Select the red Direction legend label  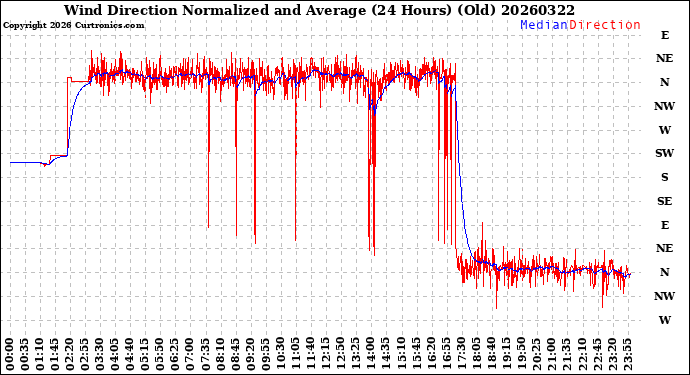[x=605, y=25]
